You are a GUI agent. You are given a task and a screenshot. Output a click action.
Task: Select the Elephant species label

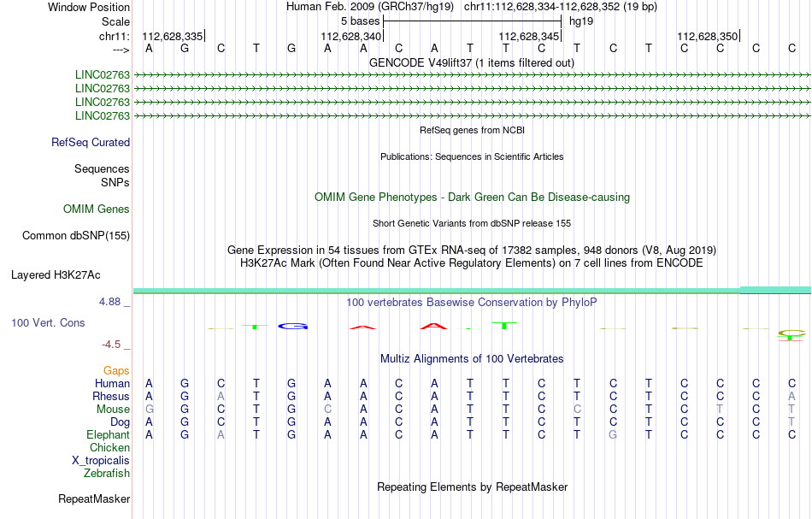coord(108,434)
